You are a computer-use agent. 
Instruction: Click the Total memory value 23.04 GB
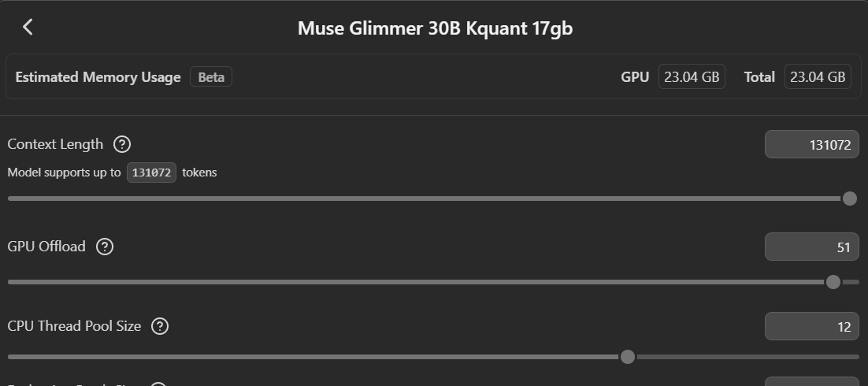click(818, 77)
